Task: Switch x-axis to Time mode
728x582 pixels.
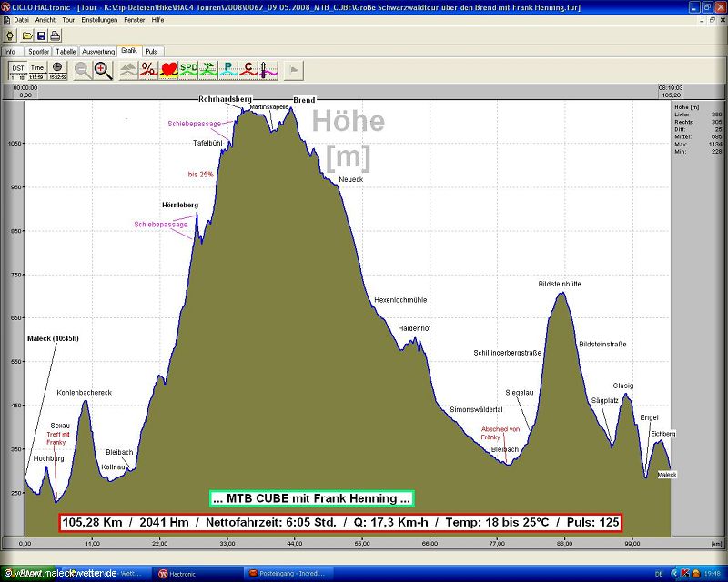Action: (x=36, y=69)
